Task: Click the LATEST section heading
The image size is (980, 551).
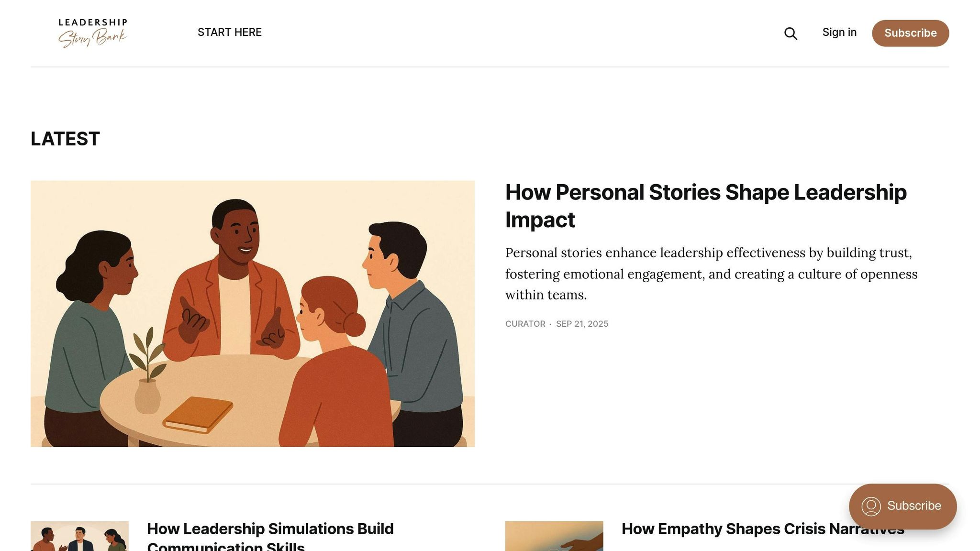Action: click(x=65, y=139)
